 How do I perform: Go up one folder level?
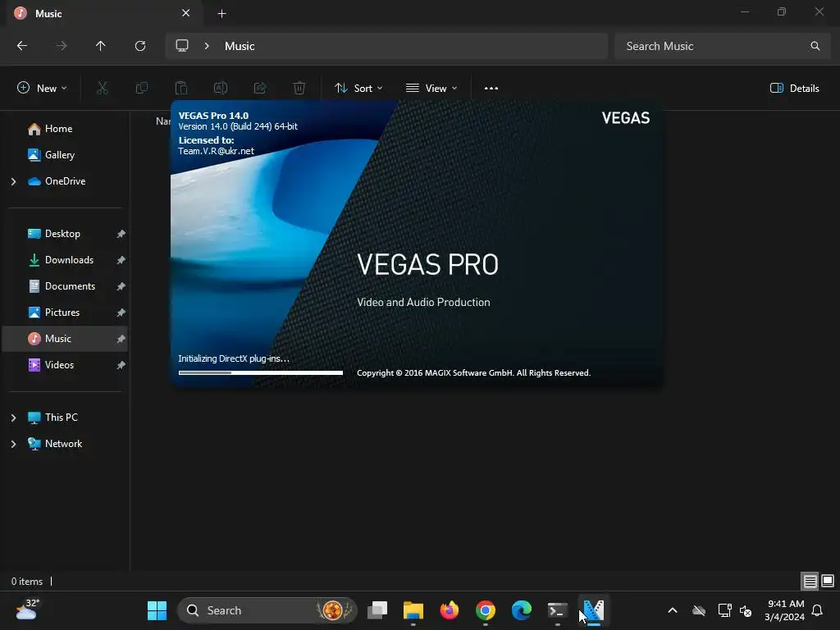[x=101, y=46]
